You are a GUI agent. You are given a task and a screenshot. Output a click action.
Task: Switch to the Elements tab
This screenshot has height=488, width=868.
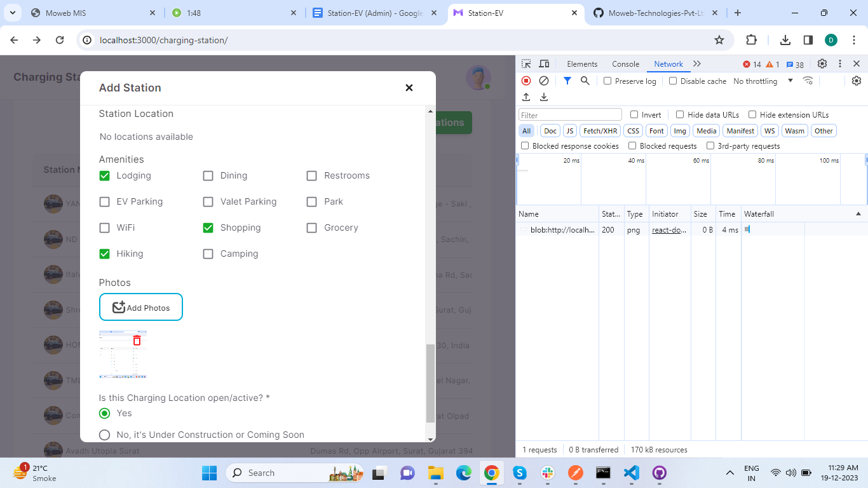tap(582, 64)
